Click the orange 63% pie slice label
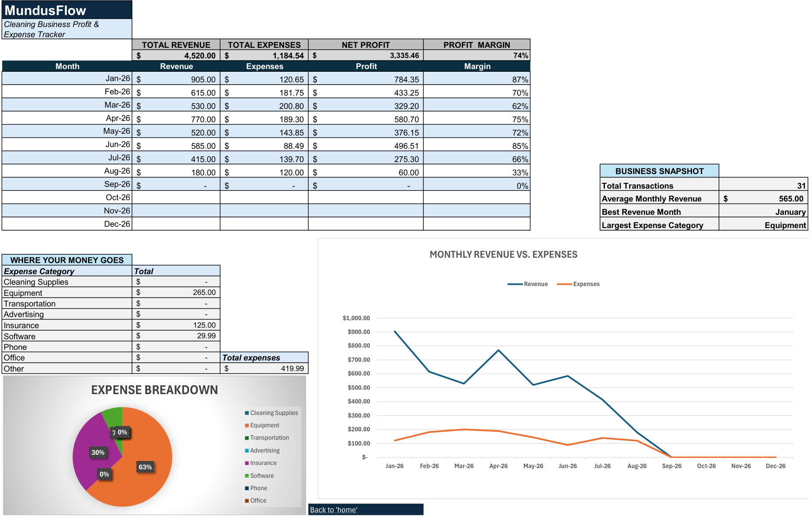812x519 pixels. 145,467
